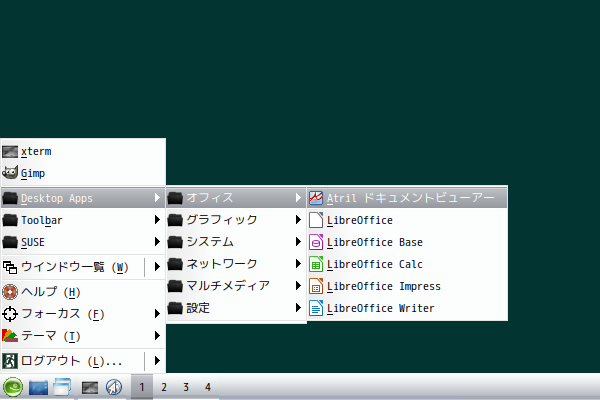The width and height of the screenshot is (600, 400).
Task: Switch to workspace 4
Action: click(x=208, y=387)
